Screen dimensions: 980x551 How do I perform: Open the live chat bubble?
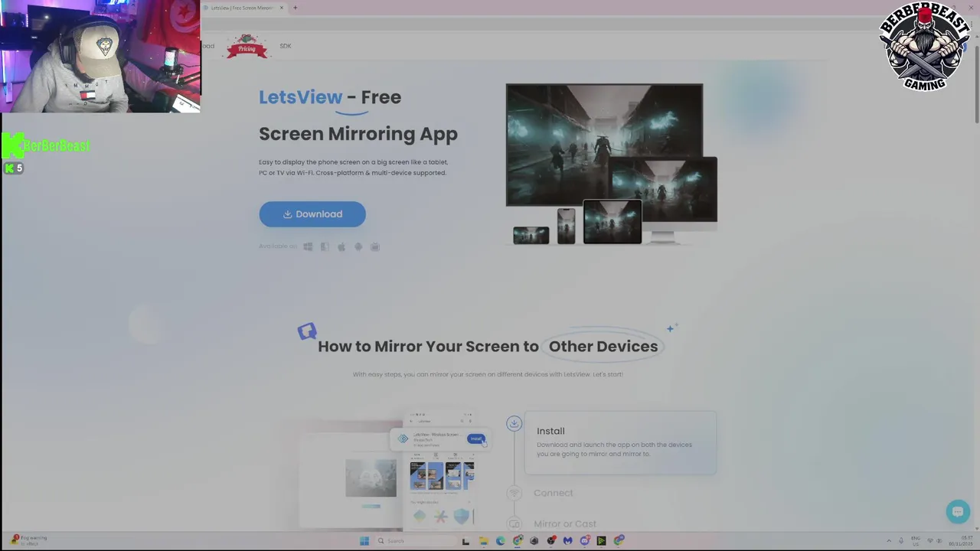[958, 511]
